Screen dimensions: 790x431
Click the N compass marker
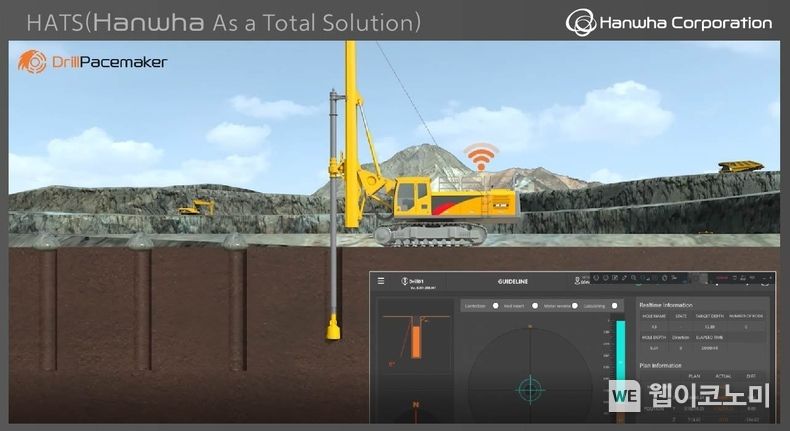(x=416, y=405)
